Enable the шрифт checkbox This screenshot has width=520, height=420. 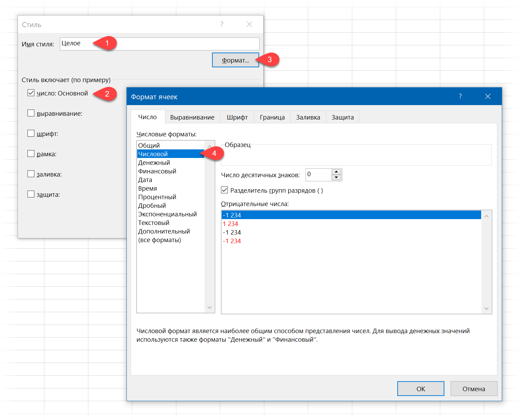[x=31, y=133]
